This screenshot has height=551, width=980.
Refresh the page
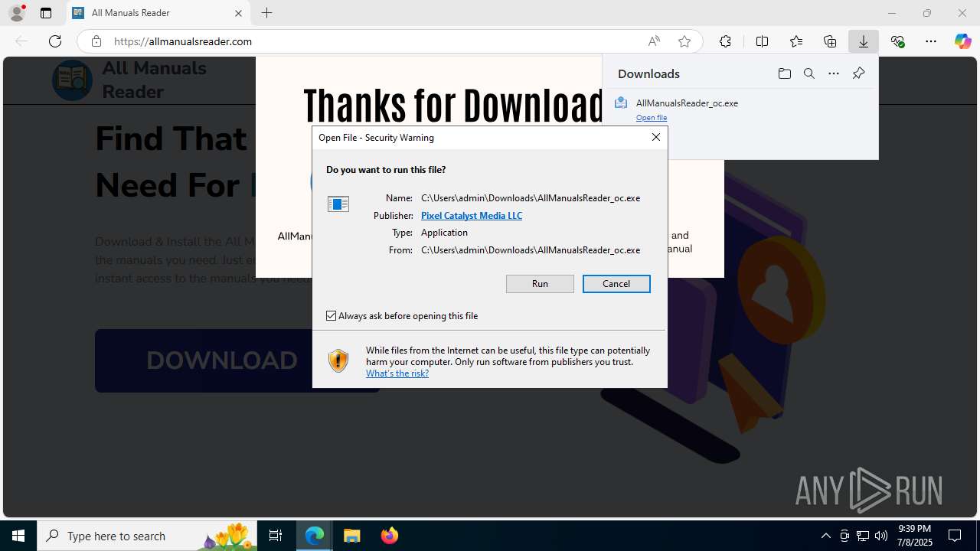55,41
